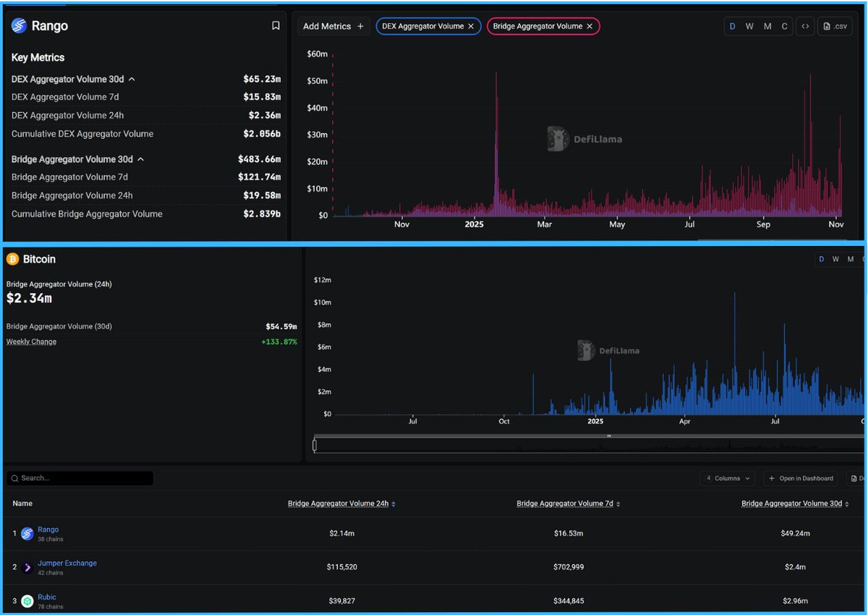Click the $483.66m Bridge 30d value
This screenshot has height=615, width=868.
click(x=259, y=159)
